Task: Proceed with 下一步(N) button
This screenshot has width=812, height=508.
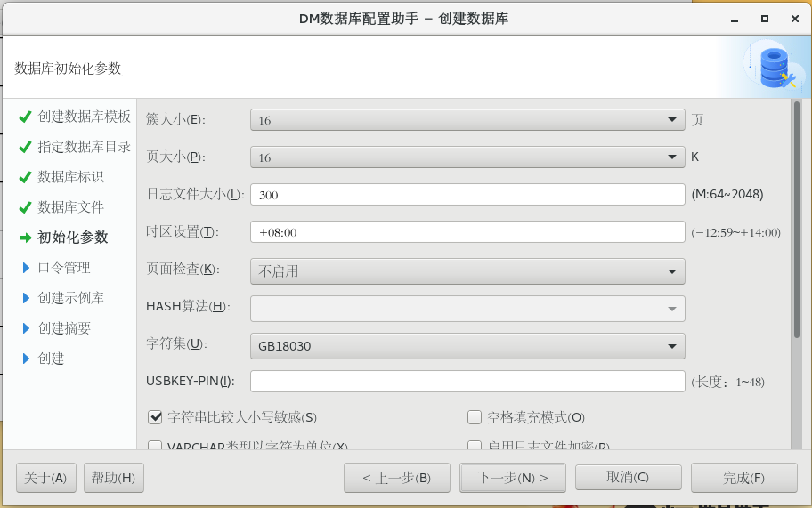Action: tap(513, 478)
